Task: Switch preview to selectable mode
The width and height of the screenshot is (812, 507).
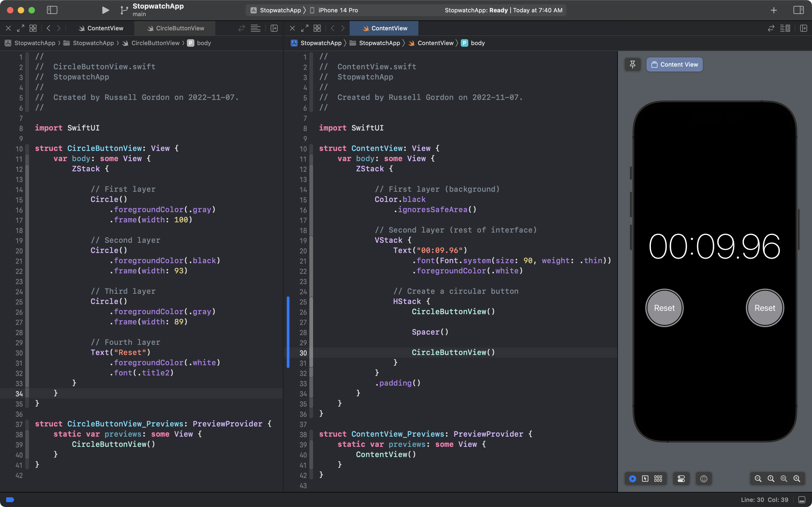Action: [x=645, y=479]
